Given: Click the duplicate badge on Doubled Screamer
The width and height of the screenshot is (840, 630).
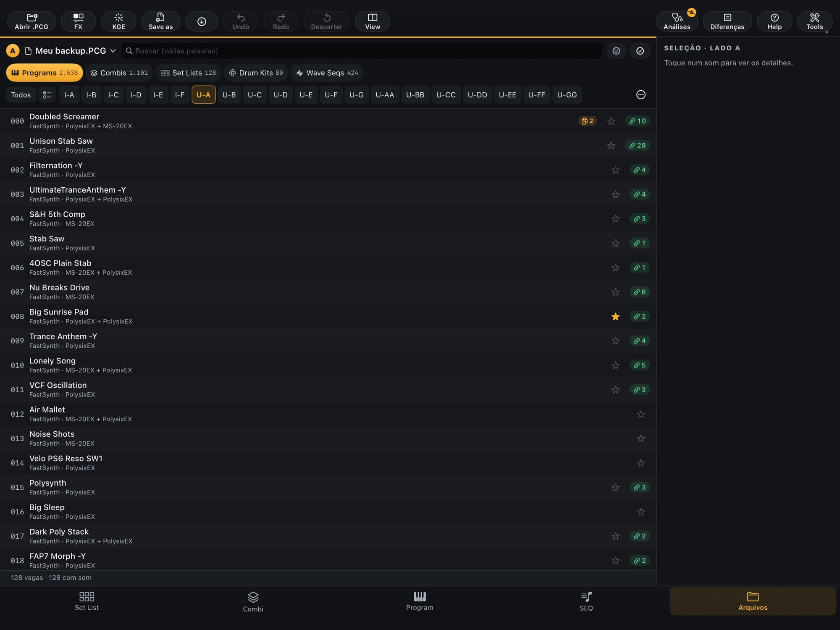Looking at the screenshot, I should (x=587, y=121).
